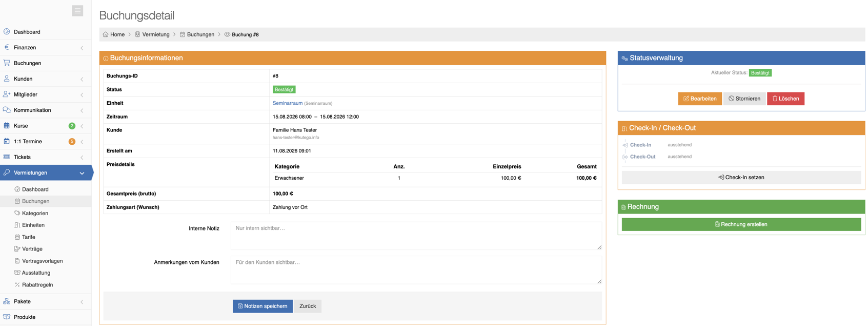Click the Finanzen euro icon
This screenshot has width=868, height=326.
tap(7, 47)
